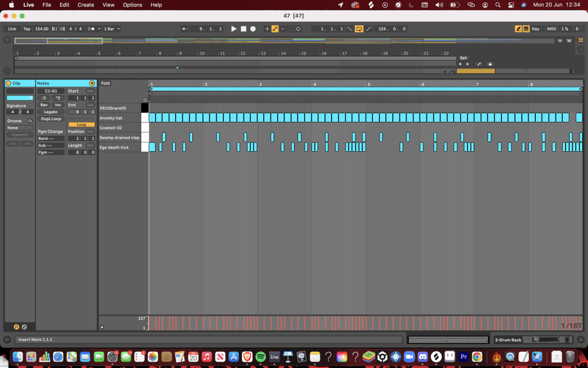
Task: Click the Punch-Out switch icon
Action: [368, 29]
